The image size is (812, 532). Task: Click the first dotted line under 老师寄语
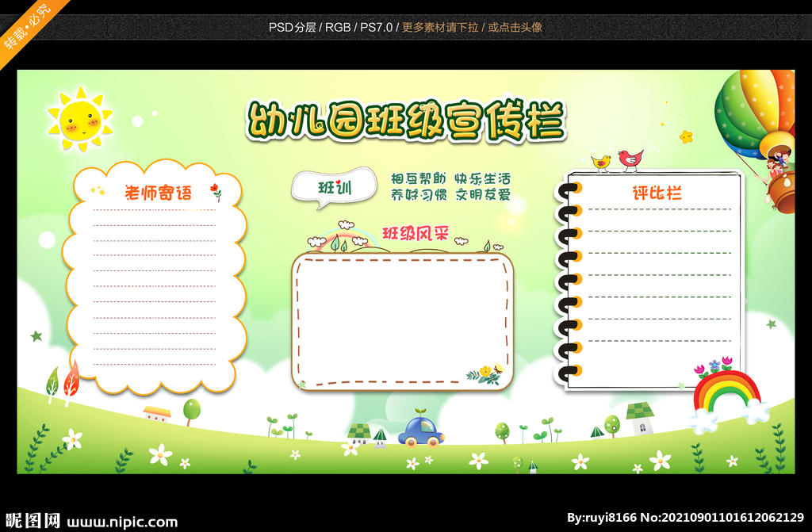click(155, 210)
